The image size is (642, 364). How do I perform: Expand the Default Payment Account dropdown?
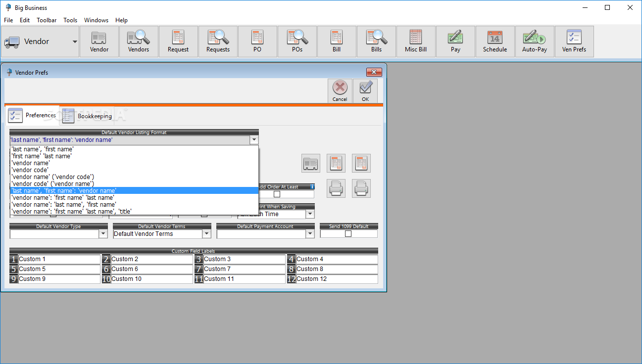pos(310,234)
